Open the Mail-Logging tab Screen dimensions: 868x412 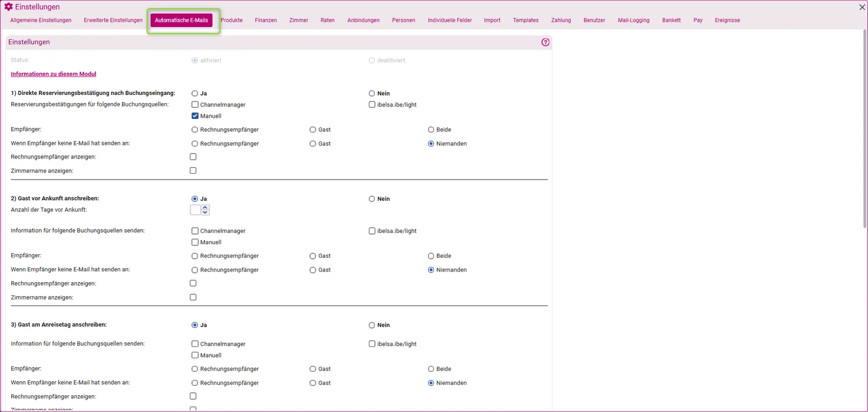tap(634, 21)
